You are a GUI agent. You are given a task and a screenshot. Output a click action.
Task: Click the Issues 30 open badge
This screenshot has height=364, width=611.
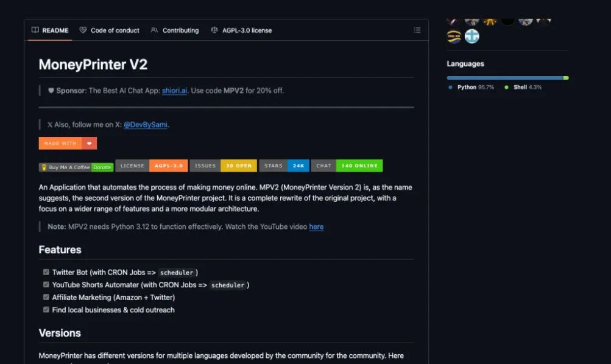224,166
